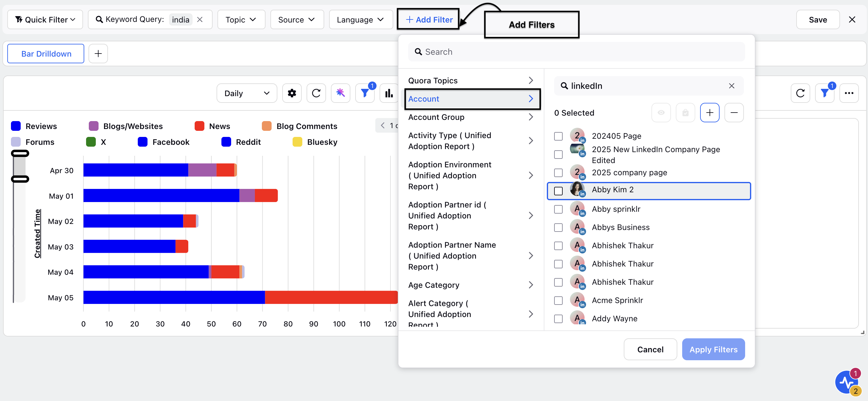Click the disabled clipboard icon button

click(x=686, y=113)
